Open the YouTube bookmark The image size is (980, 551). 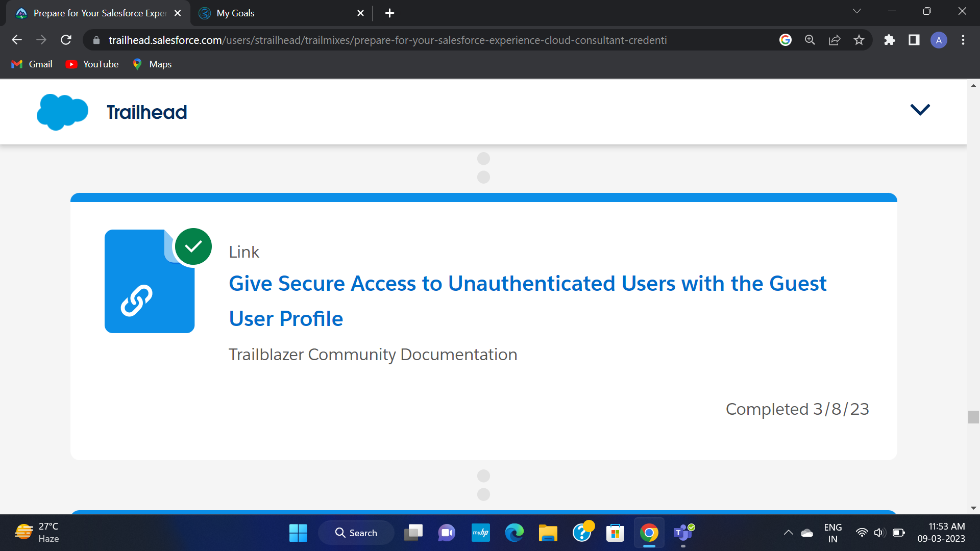pos(92,64)
